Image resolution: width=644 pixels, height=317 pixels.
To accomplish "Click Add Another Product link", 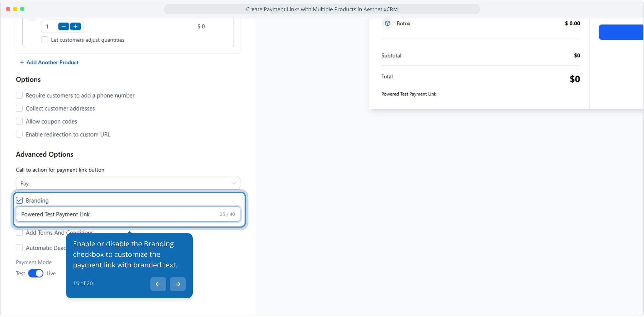I will (x=52, y=63).
